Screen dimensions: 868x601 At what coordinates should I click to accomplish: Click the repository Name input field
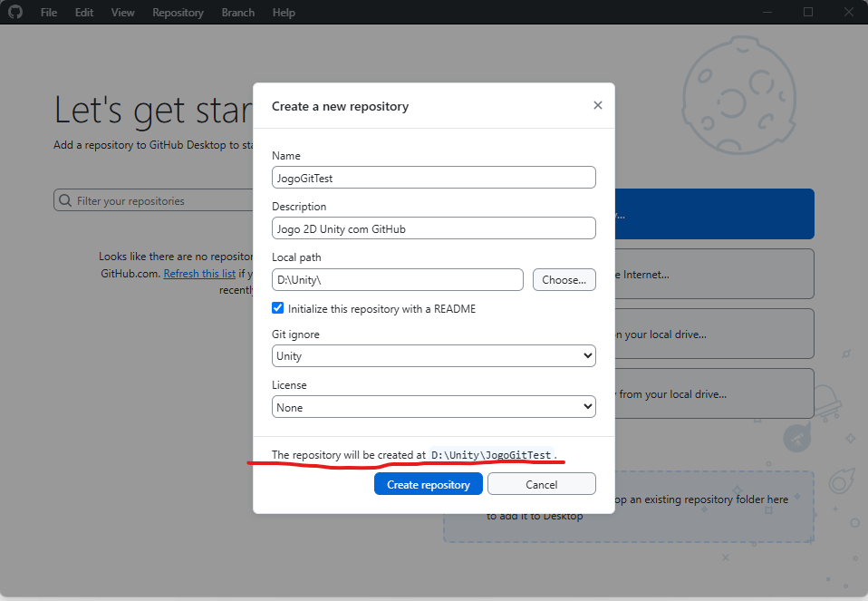pyautogui.click(x=433, y=178)
